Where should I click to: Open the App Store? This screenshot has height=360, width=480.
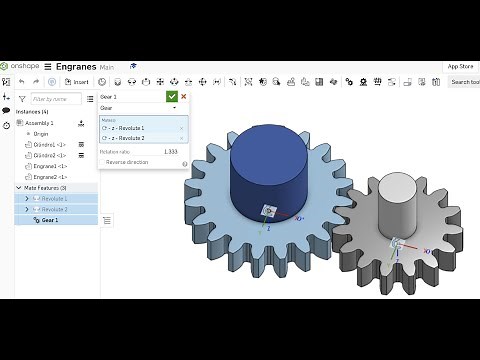(460, 66)
